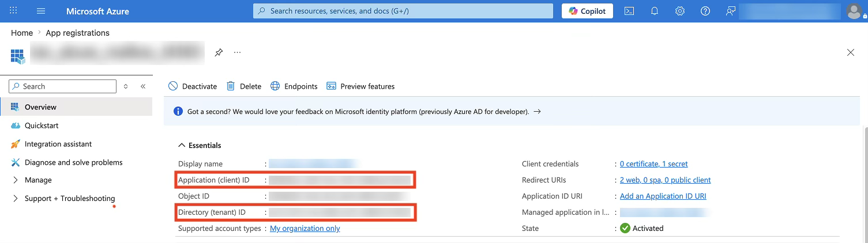Open the more options ellipsis by title

[x=237, y=52]
